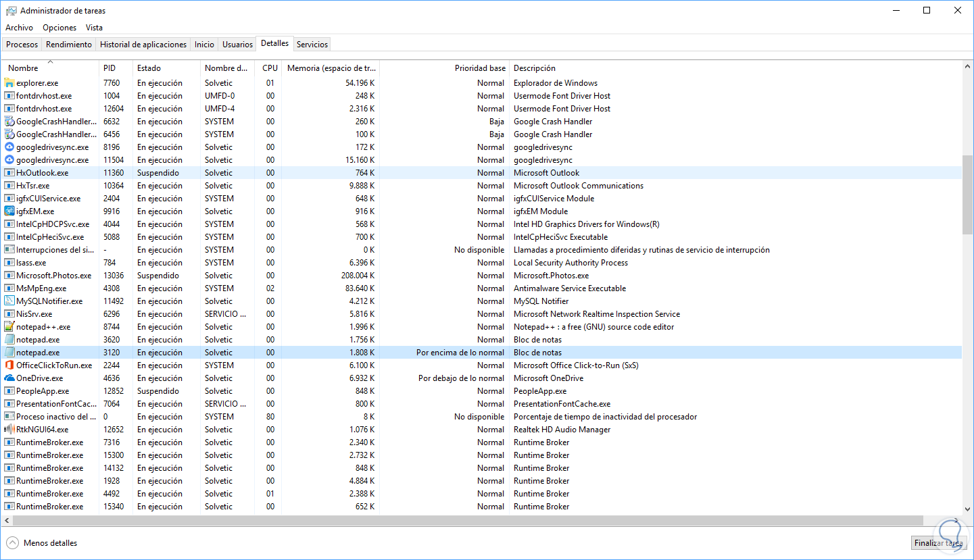The width and height of the screenshot is (974, 560).
Task: Switch to the Servicios tab
Action: coord(312,45)
